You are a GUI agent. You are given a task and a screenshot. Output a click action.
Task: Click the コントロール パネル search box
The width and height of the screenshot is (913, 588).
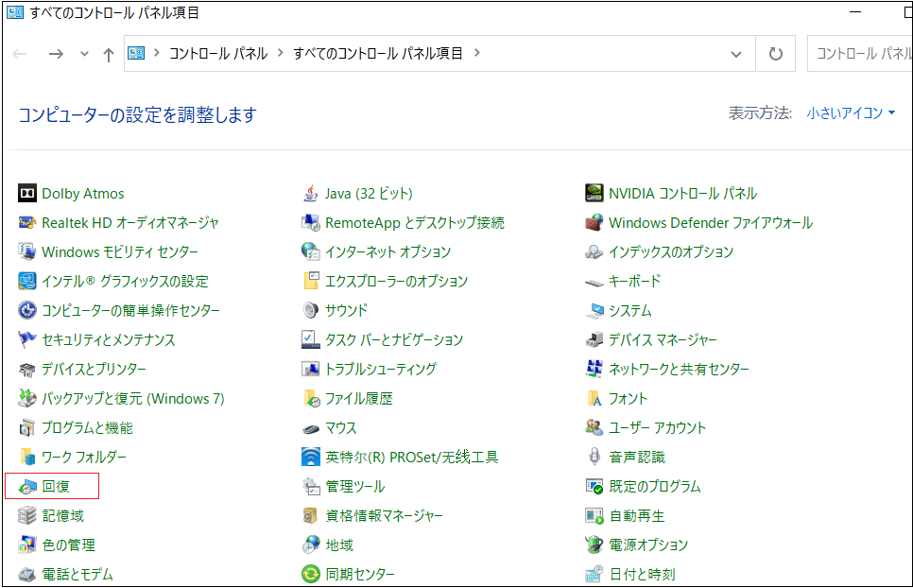coord(860,54)
